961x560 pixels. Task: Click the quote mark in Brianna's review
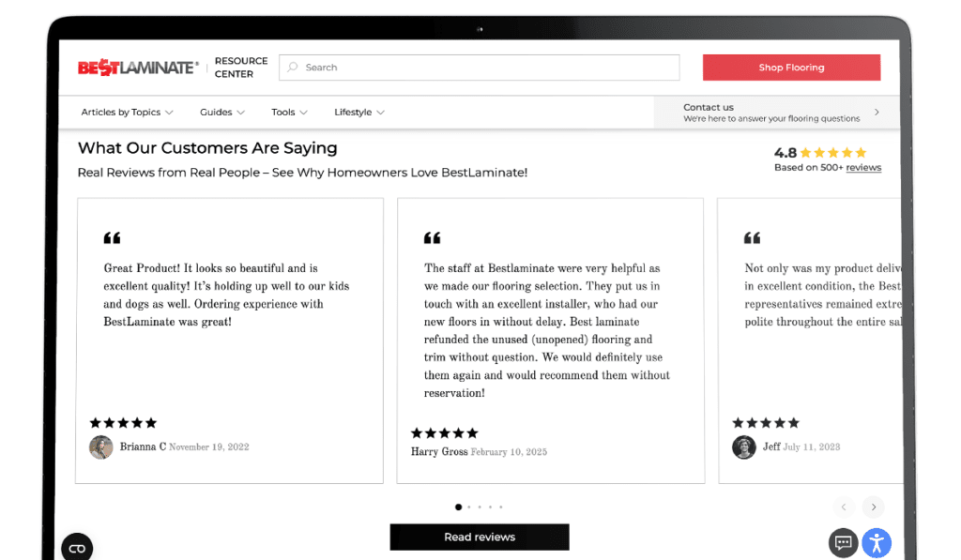tap(113, 237)
